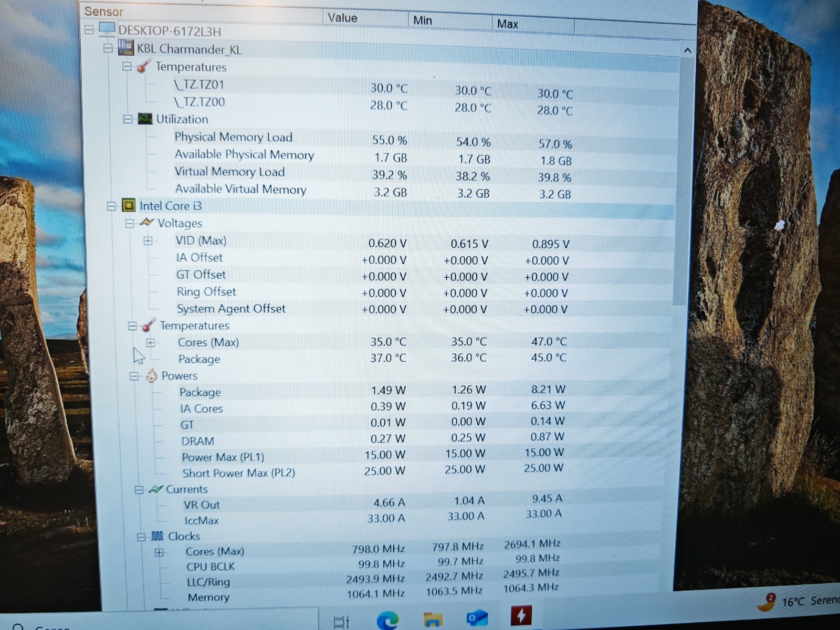Viewport: 840px width, 630px height.
Task: Click the Min column header
Action: tap(423, 20)
